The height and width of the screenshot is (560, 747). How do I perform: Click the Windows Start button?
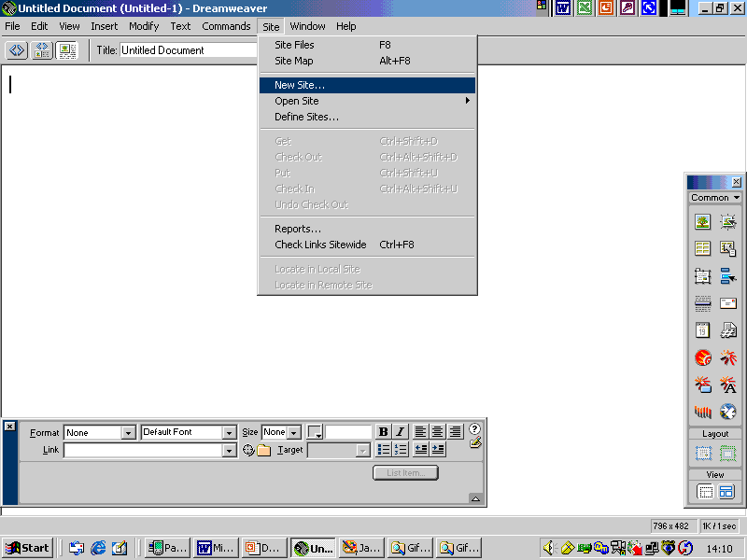28,548
